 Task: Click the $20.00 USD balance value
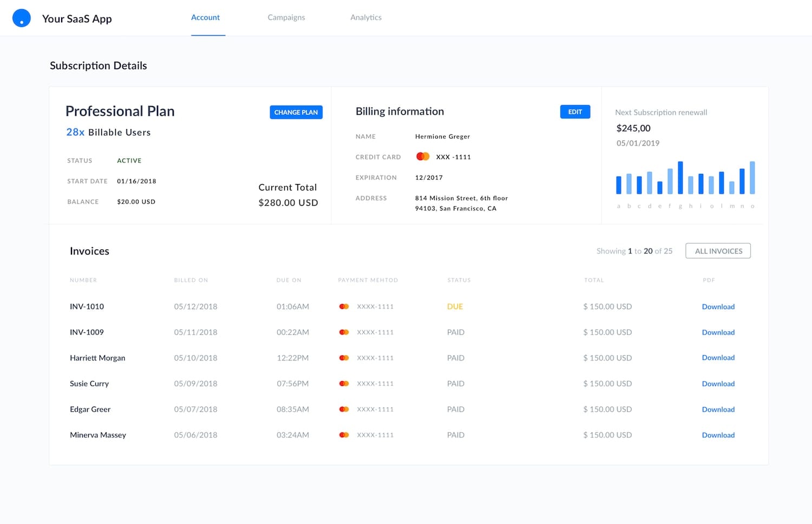136,201
